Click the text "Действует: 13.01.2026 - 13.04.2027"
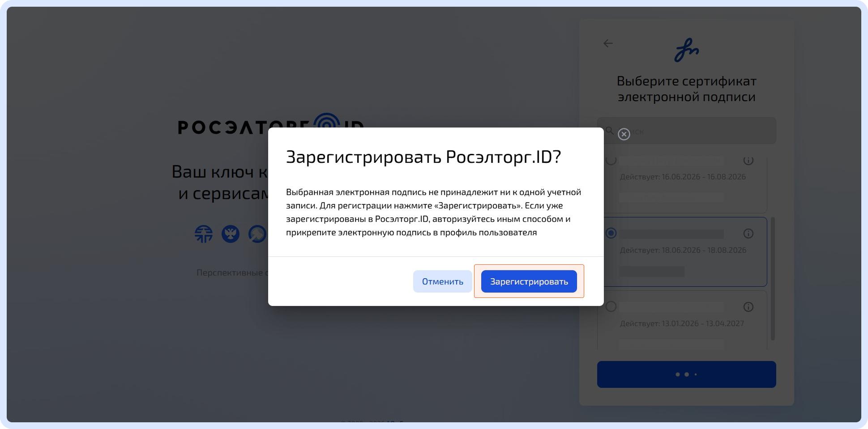868x429 pixels. [682, 323]
